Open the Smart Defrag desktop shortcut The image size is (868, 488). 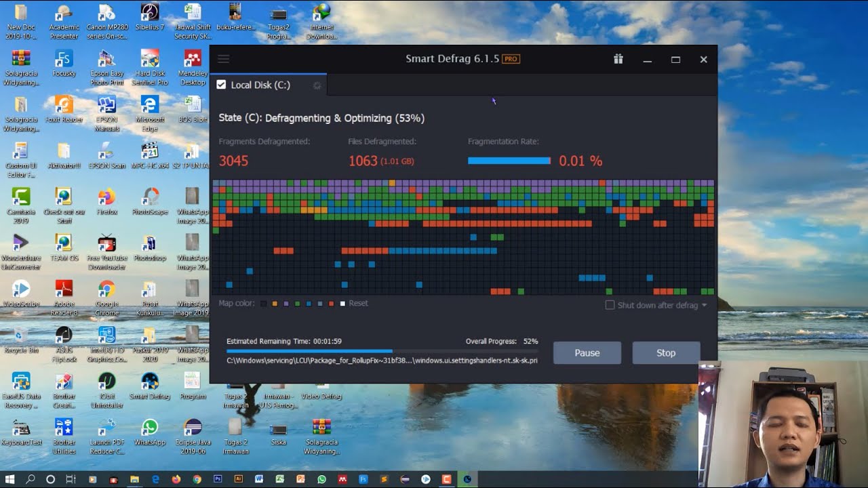tap(149, 386)
